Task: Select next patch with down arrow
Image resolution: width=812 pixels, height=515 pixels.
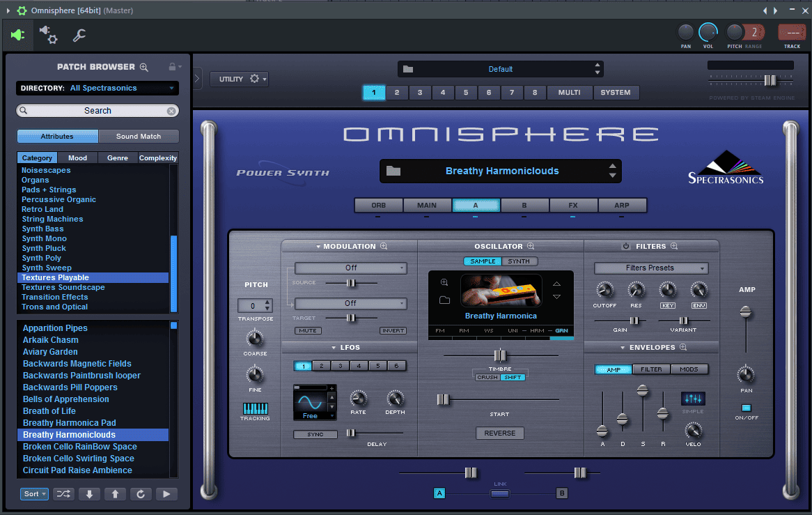Action: click(90, 494)
